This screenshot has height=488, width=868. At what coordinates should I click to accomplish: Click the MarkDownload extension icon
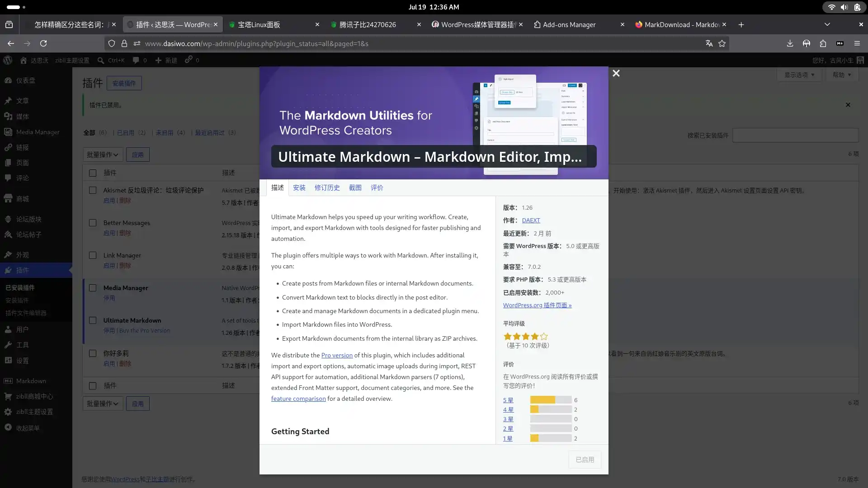(x=840, y=43)
